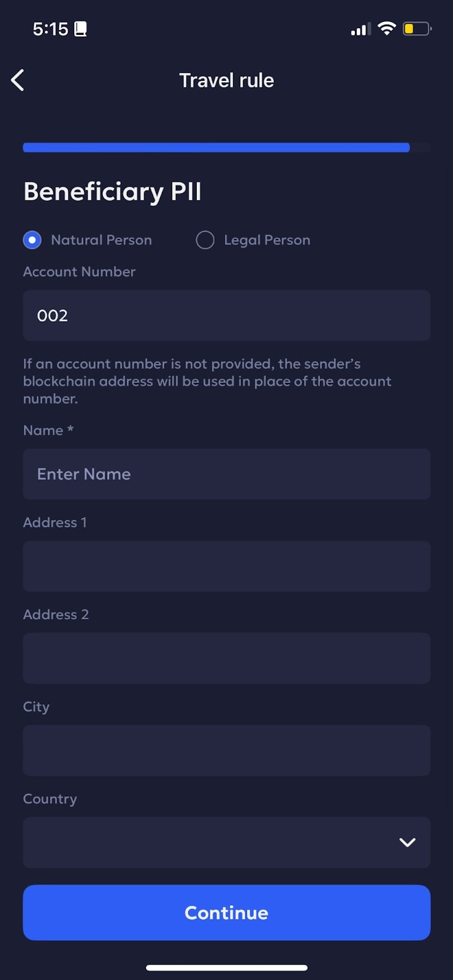
Task: Open the Country dropdown chevron
Action: (407, 842)
